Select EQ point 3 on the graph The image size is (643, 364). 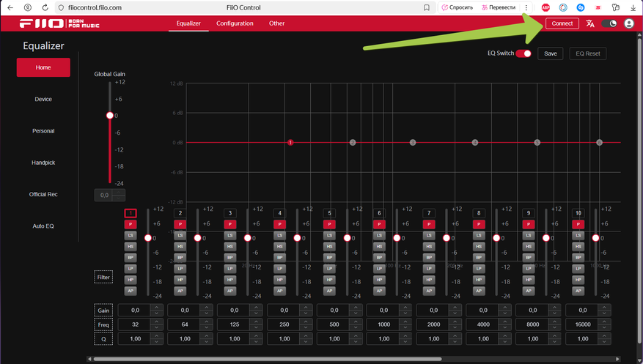pyautogui.click(x=413, y=143)
